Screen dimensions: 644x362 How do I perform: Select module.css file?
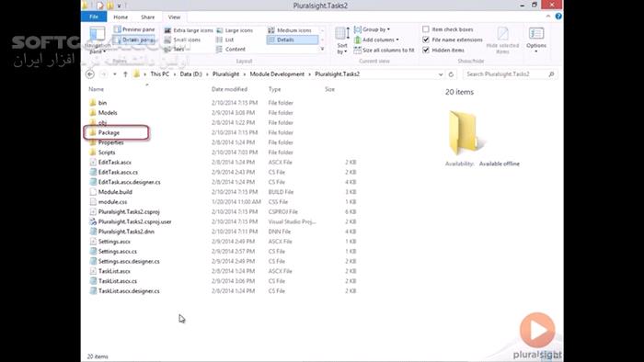tap(112, 202)
